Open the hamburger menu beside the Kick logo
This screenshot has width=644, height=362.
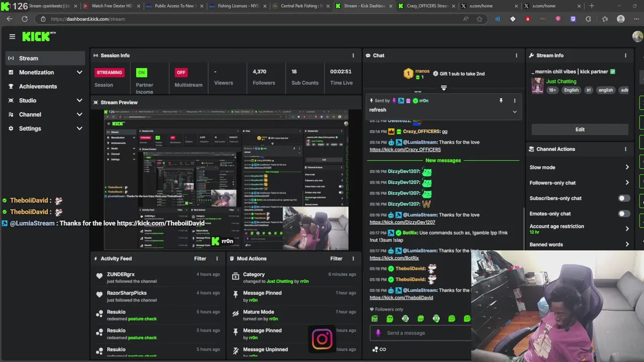tap(12, 36)
